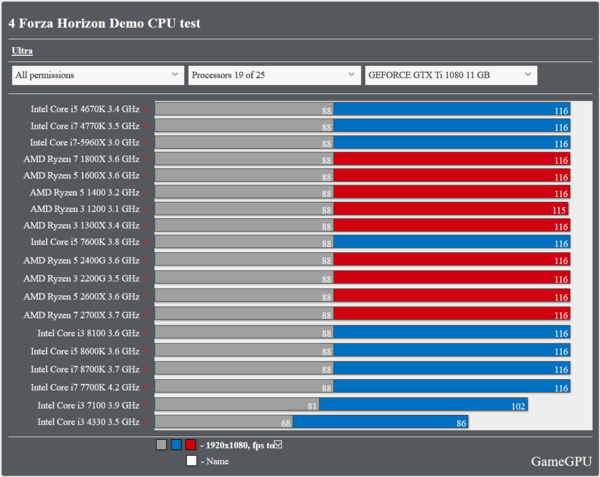
Task: Click the AMD Ryzen 7 2700X 3.7 GHz label
Action: point(82,315)
